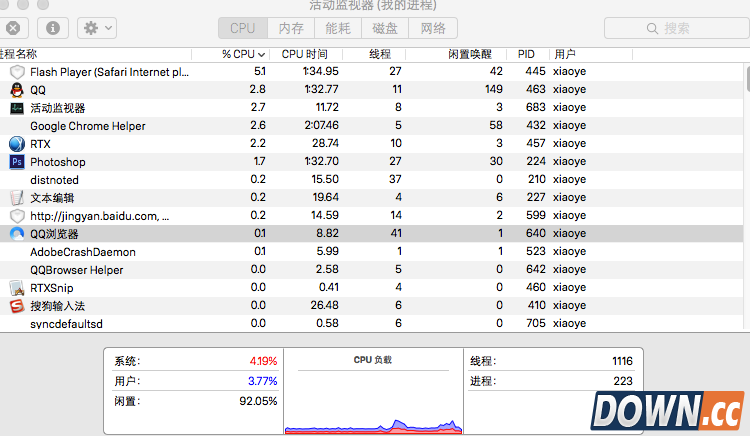Image resolution: width=750 pixels, height=436 pixels.
Task: Open process info with the i button
Action: [x=53, y=28]
